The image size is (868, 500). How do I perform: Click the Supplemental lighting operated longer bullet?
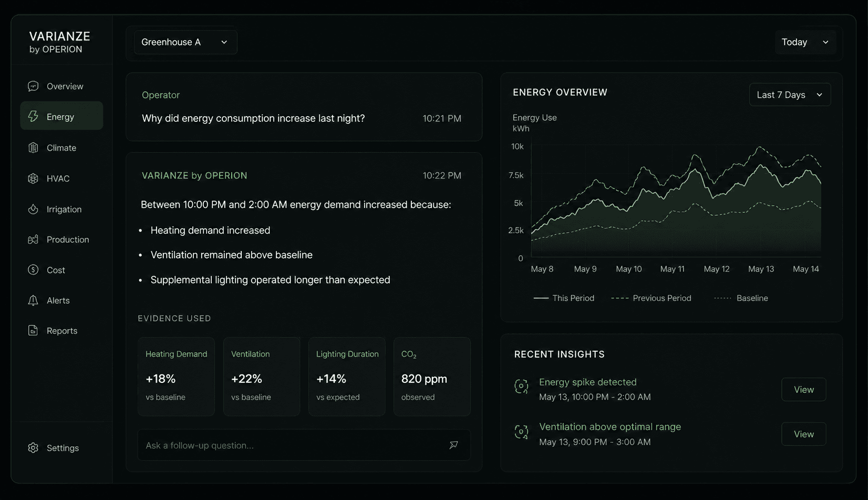[x=270, y=280]
